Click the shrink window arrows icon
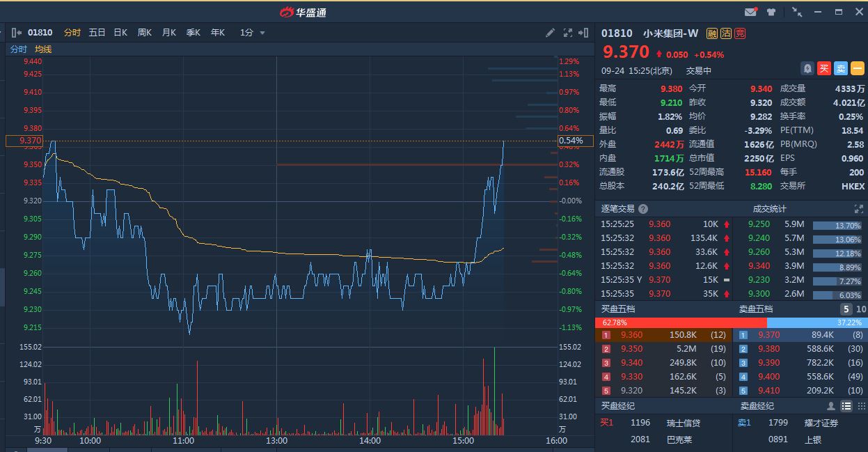 tap(797, 12)
